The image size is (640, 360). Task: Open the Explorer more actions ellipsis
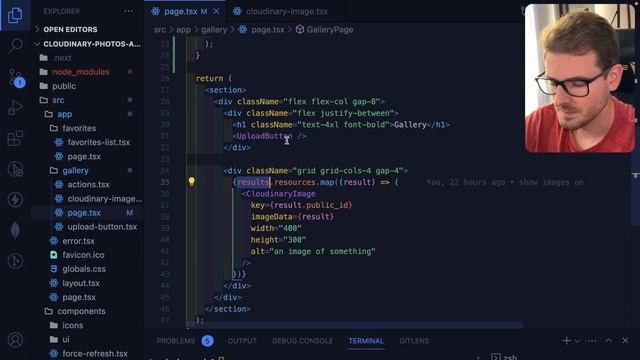pyautogui.click(x=129, y=11)
